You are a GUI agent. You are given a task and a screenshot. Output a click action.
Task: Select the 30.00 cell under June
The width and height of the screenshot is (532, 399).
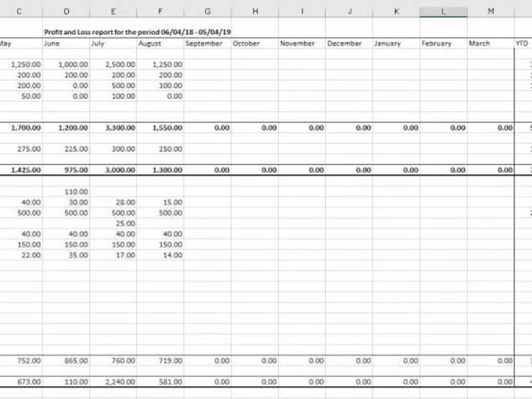(66, 202)
